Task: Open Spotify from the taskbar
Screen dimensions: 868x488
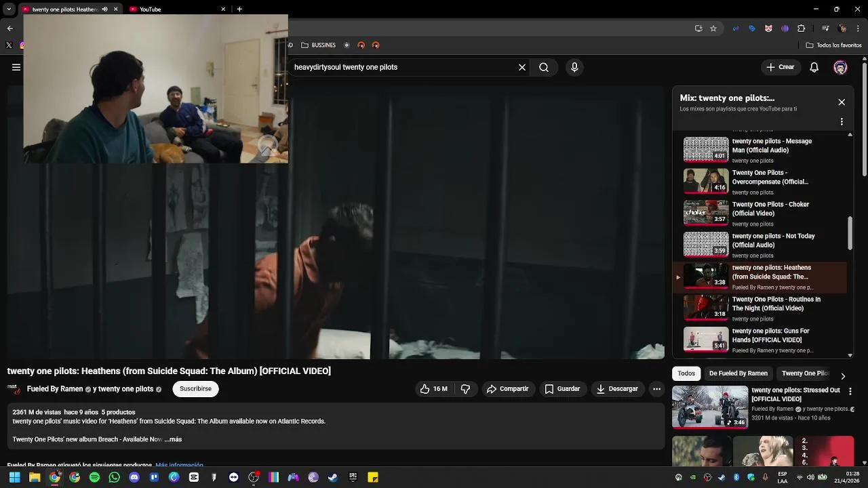Action: tap(94, 477)
